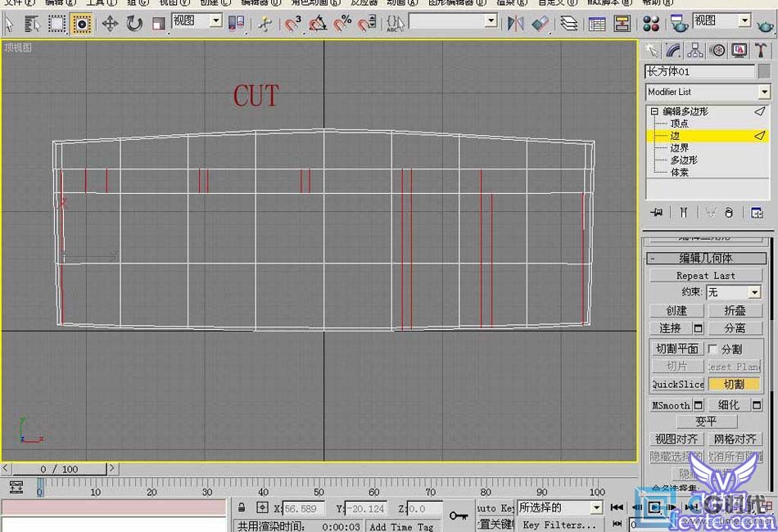This screenshot has width=778, height=532.
Task: Activate the Select and Move tool
Action: (x=110, y=23)
